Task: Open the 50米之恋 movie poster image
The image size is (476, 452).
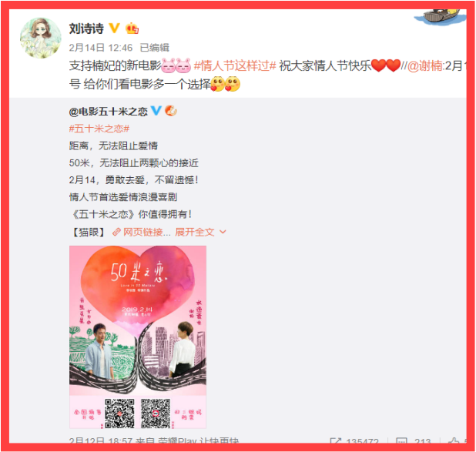Action: click(x=138, y=337)
